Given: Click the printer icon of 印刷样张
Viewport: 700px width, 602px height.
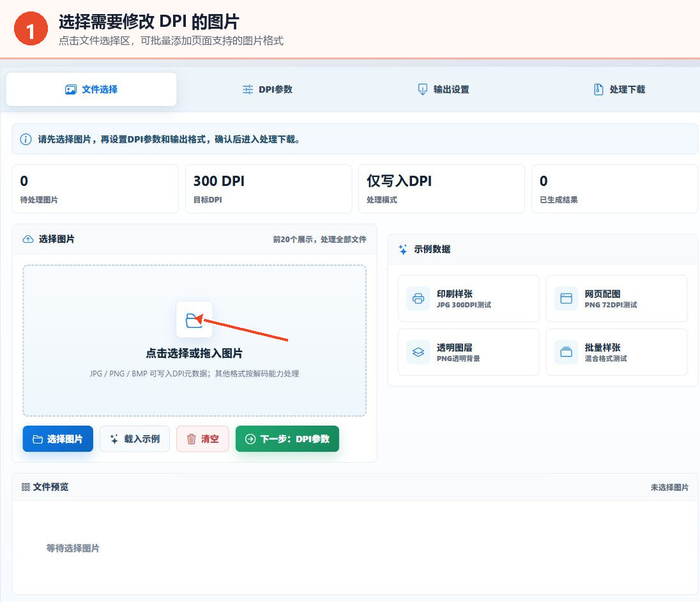Looking at the screenshot, I should (418, 298).
